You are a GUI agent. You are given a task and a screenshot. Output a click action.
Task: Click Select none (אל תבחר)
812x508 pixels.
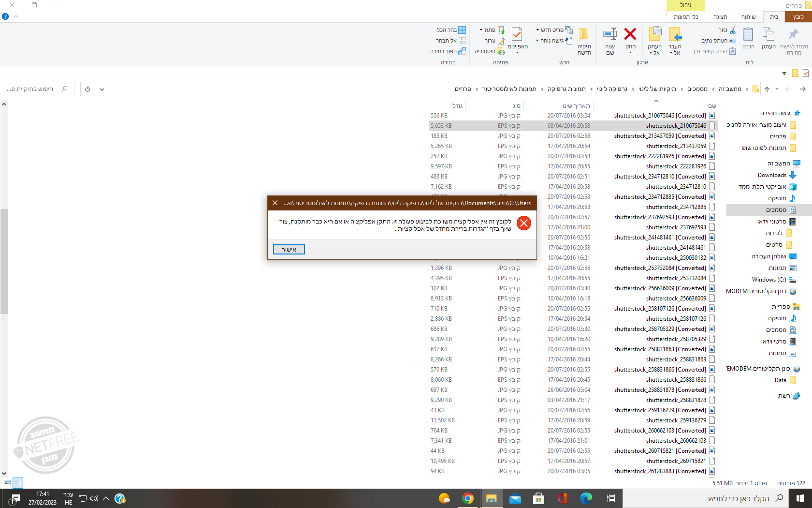[451, 41]
